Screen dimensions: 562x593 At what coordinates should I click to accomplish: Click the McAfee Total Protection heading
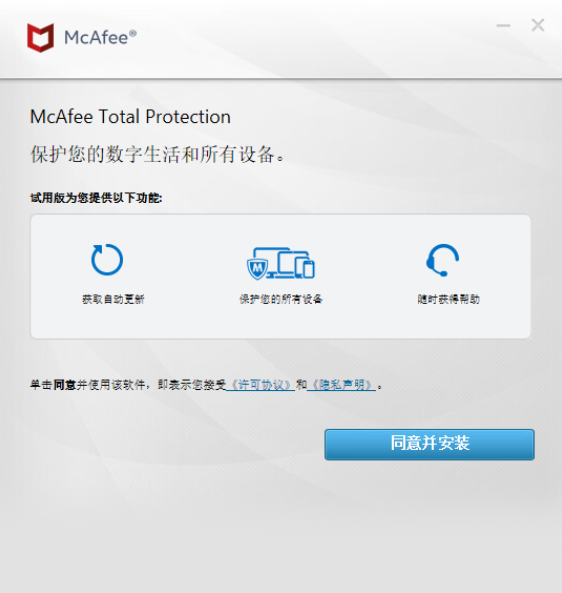130,116
